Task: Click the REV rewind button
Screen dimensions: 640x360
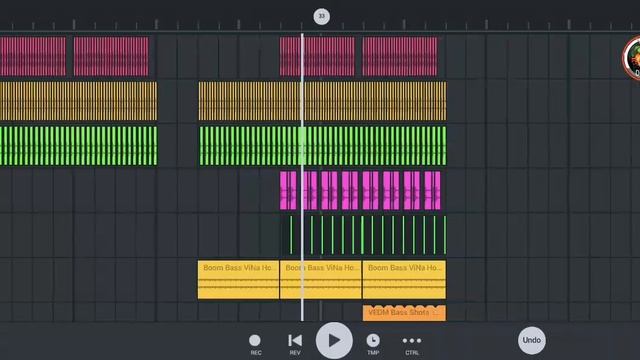Action: 295,344
